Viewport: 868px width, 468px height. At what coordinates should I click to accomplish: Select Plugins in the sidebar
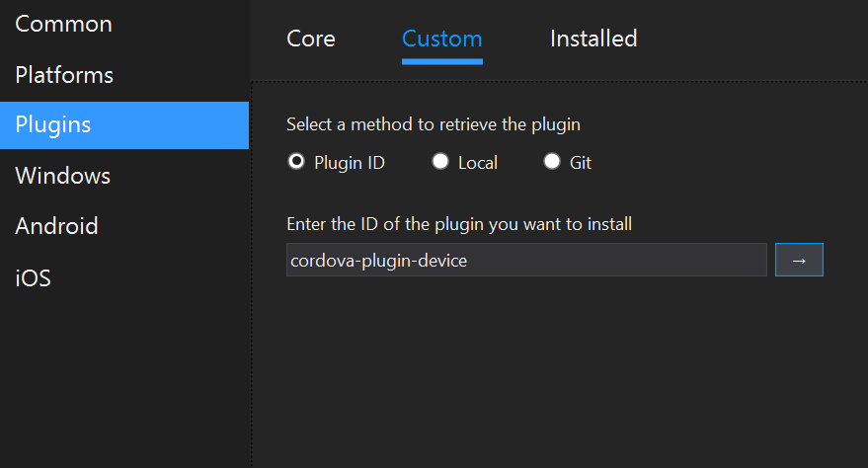pos(53,124)
